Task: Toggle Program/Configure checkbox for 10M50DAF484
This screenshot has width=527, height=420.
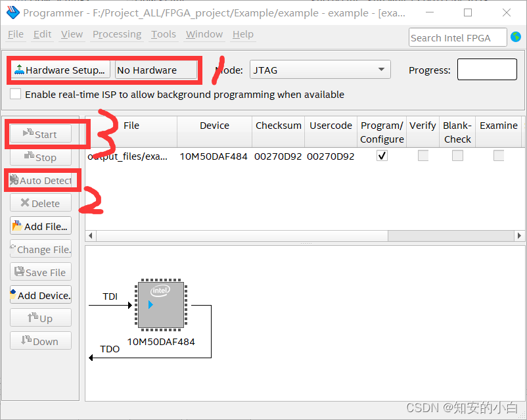Action: point(382,156)
